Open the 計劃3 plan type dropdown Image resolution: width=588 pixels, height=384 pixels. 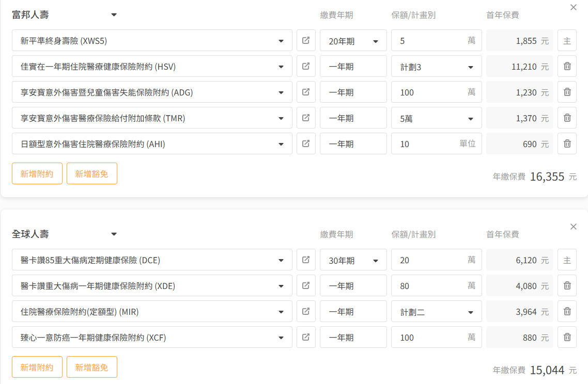436,67
